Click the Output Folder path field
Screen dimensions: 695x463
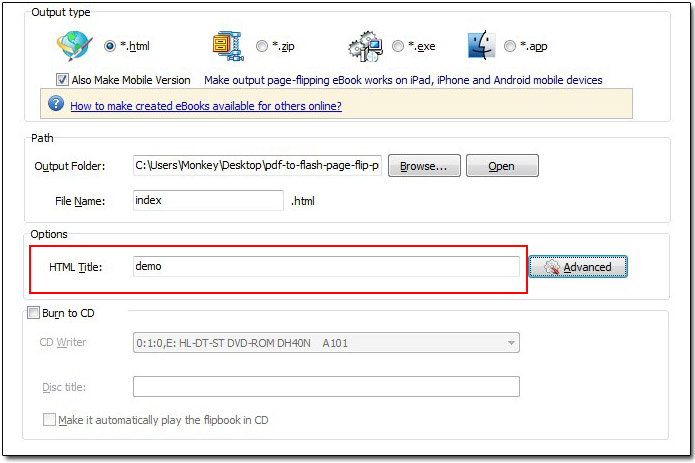coord(257,165)
